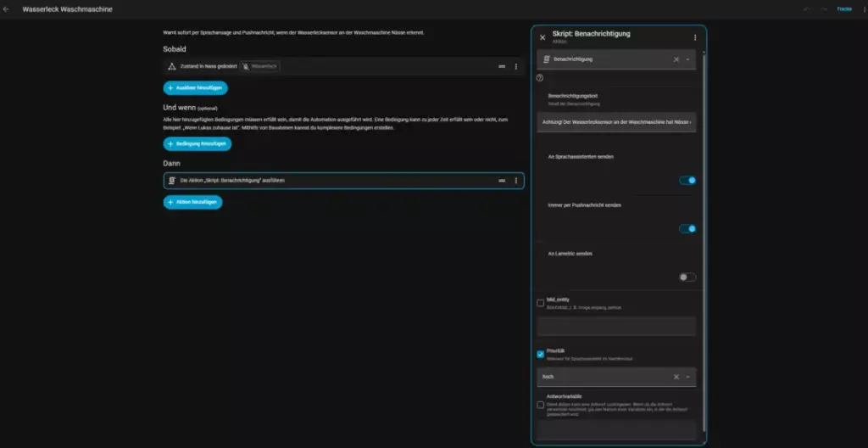Viewport: 868px width, 448px height.
Task: Click the Wasserleck entity chip in the trigger
Action: coord(260,66)
